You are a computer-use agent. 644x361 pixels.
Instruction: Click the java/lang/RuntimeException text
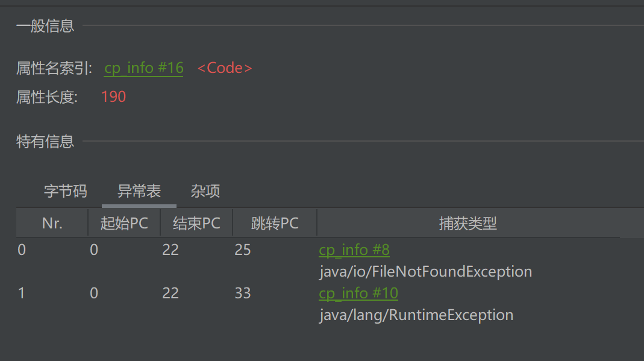(416, 315)
